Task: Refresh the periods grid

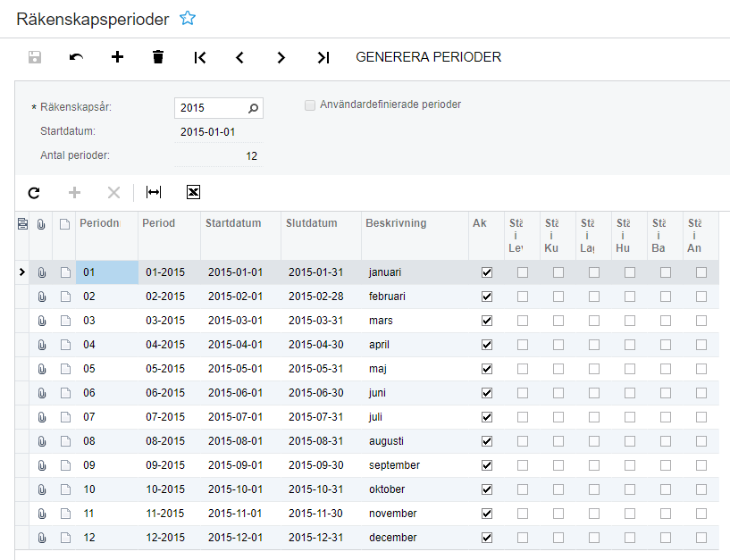Action: pyautogui.click(x=34, y=192)
